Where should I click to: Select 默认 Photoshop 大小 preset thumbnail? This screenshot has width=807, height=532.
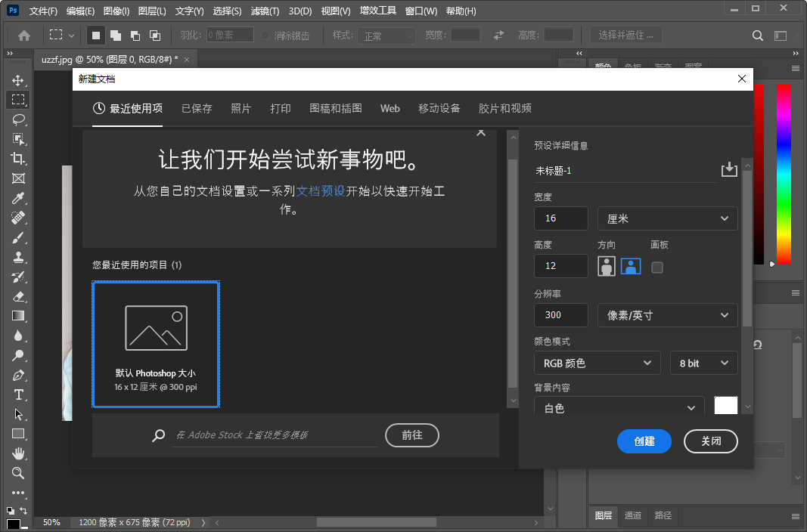click(156, 344)
